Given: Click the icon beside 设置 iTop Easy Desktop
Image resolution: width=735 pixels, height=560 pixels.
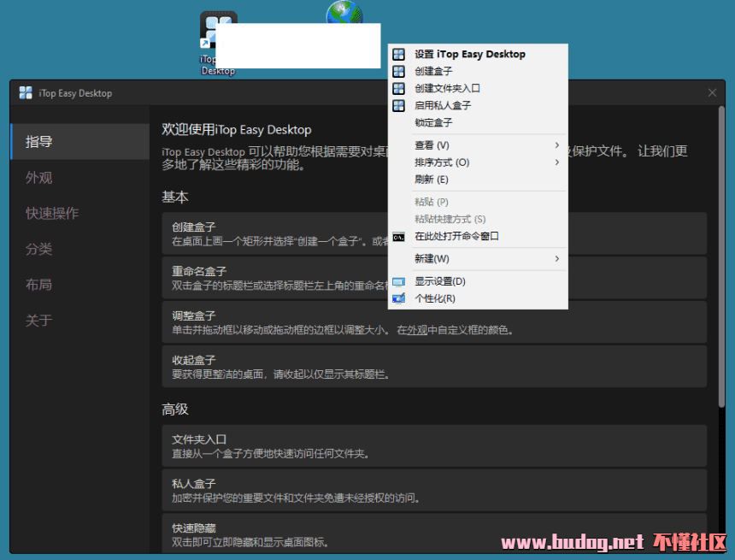Looking at the screenshot, I should 398,55.
